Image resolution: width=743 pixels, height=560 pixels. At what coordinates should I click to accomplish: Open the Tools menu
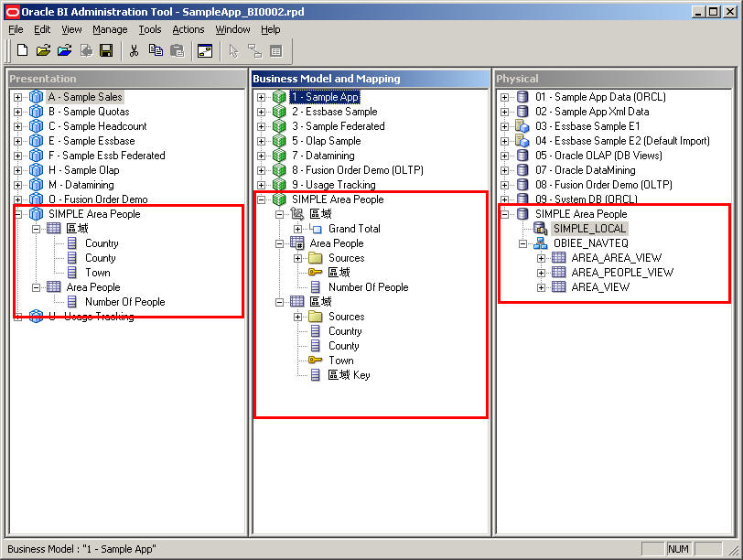(150, 29)
